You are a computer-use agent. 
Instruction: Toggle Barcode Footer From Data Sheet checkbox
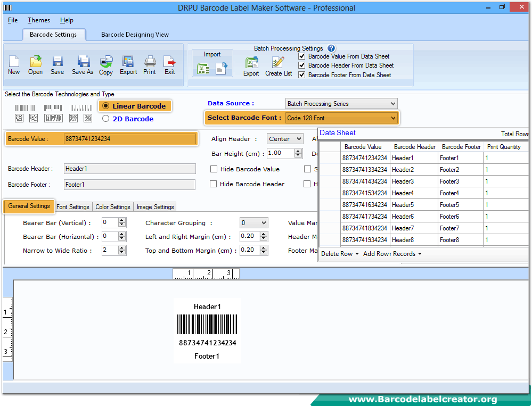[301, 75]
